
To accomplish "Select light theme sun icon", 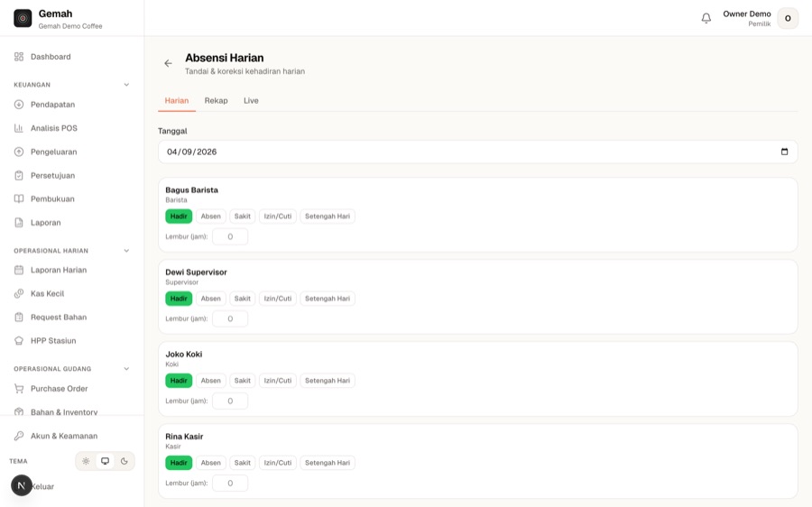I will coord(86,461).
